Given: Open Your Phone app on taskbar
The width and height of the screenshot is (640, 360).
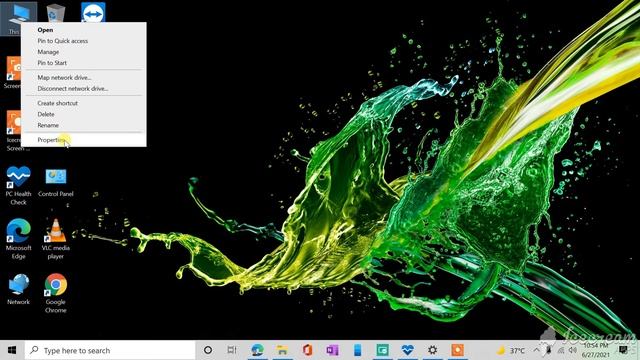Looking at the screenshot, I should [358, 350].
